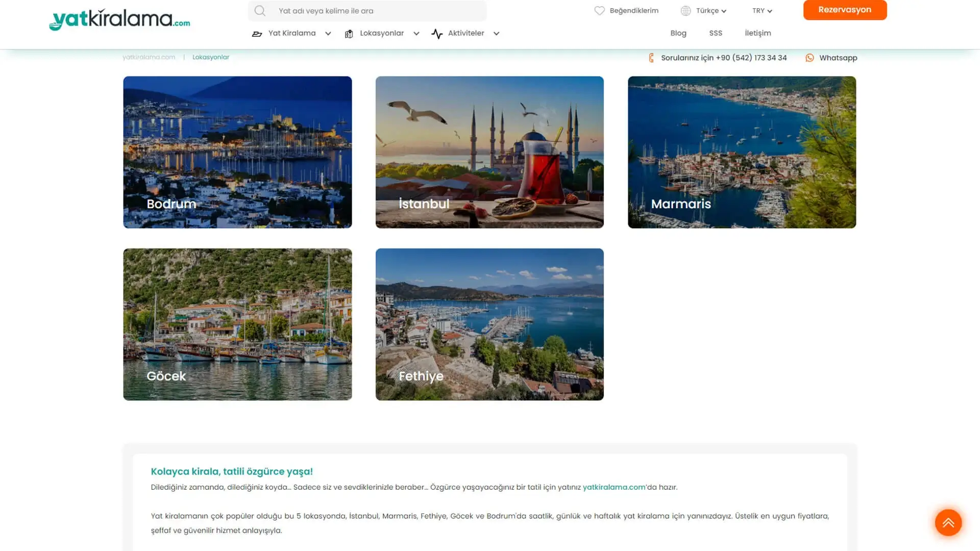
Task: Select the SSS menu item
Action: click(716, 33)
